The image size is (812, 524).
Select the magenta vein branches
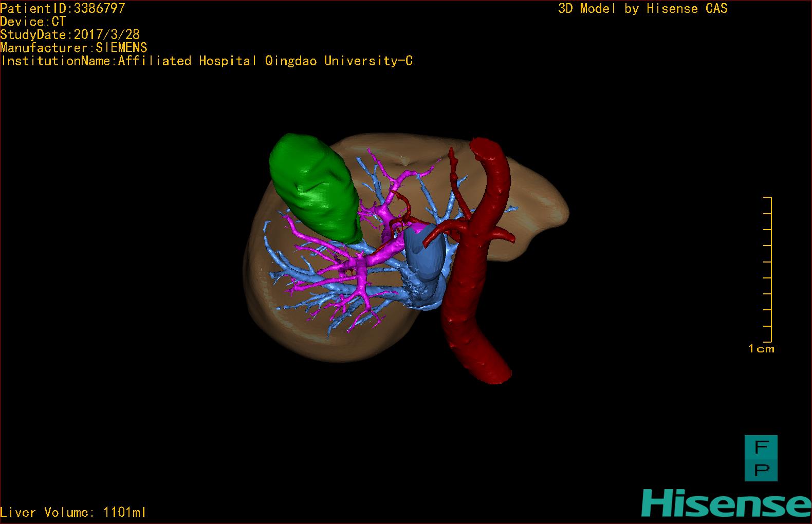click(360, 267)
